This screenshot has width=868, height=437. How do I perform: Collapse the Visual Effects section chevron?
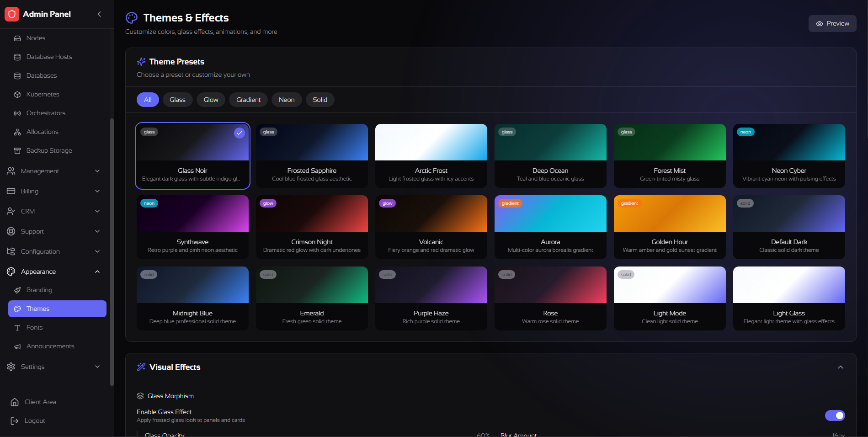pos(840,367)
